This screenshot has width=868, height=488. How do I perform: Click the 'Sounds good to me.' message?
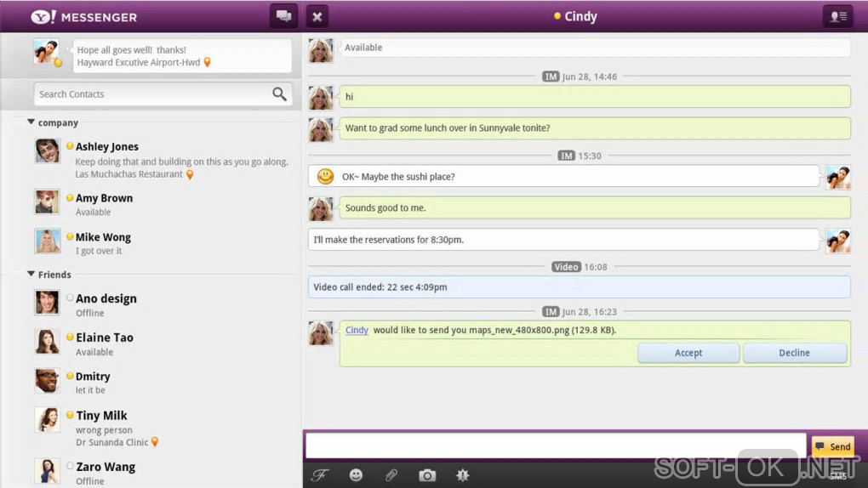(595, 208)
